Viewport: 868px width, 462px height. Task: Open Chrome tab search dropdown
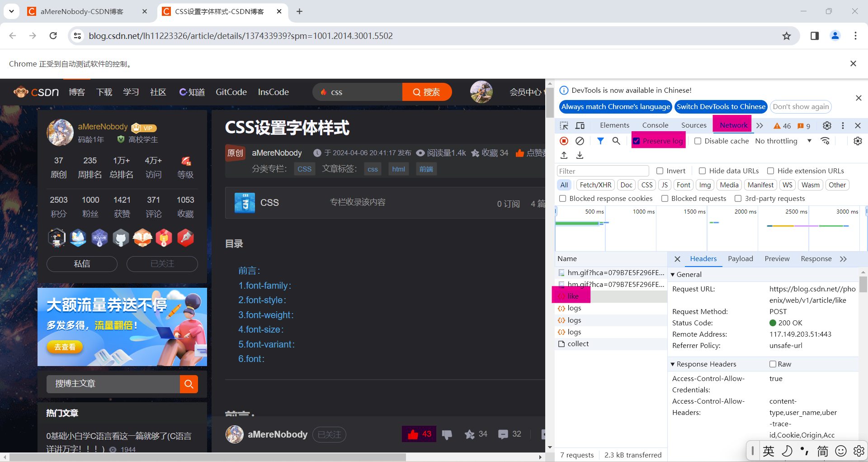point(11,11)
